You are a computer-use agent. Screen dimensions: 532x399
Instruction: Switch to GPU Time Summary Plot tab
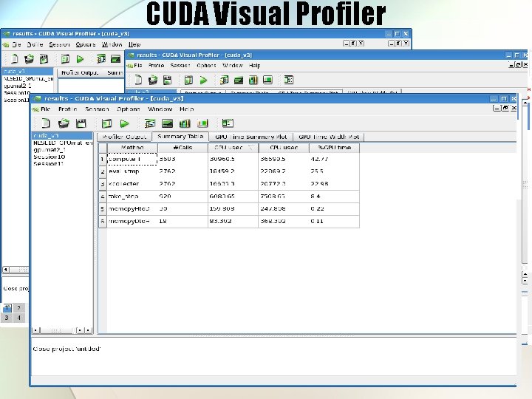coord(250,137)
